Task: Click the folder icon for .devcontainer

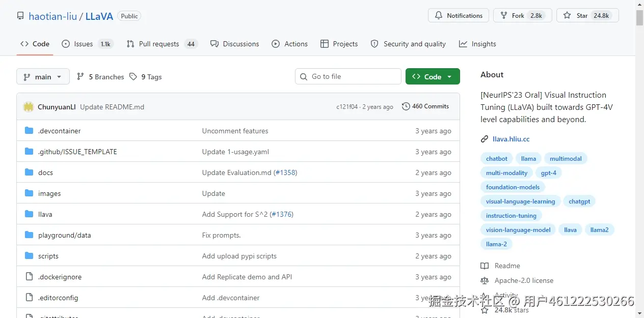Action: click(29, 131)
